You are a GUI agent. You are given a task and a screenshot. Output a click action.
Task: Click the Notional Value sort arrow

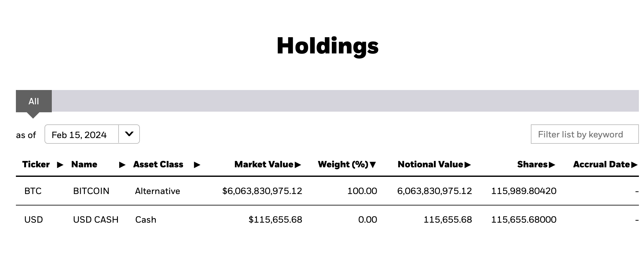pyautogui.click(x=468, y=165)
